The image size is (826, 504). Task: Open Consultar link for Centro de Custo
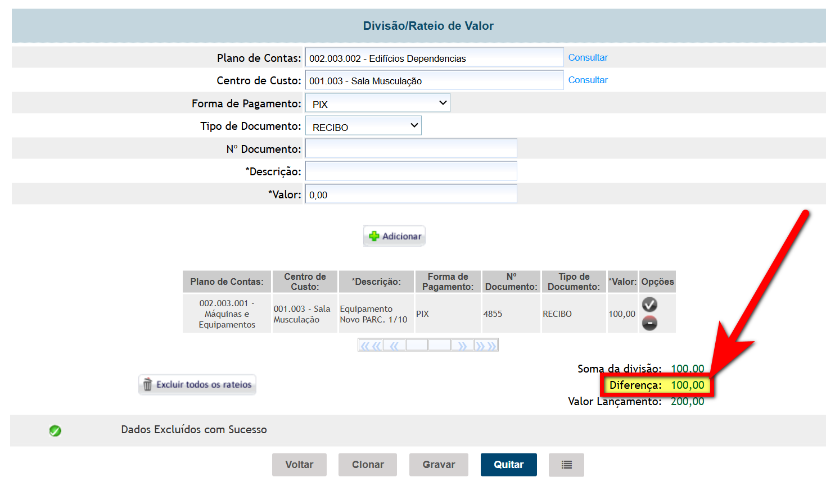coord(588,80)
